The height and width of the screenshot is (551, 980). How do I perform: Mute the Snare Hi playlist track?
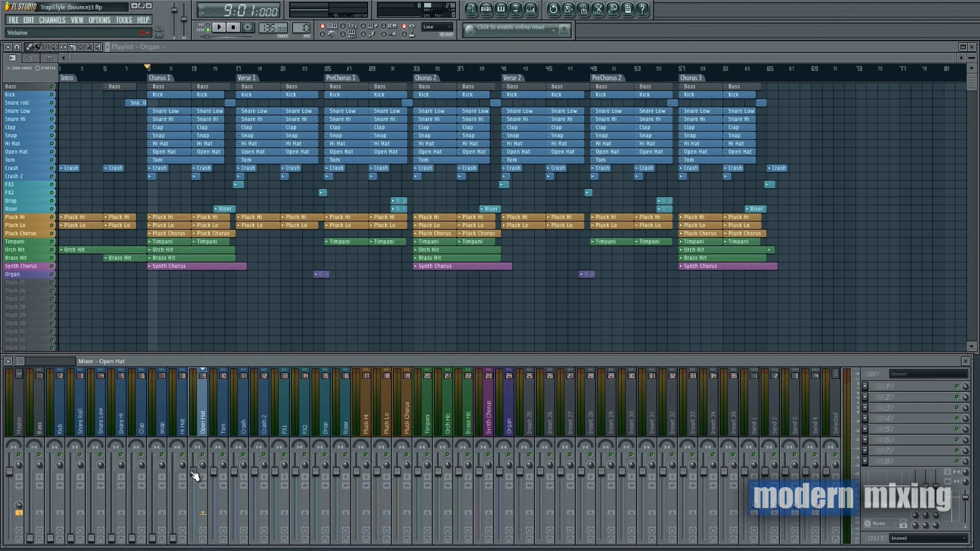(x=52, y=119)
